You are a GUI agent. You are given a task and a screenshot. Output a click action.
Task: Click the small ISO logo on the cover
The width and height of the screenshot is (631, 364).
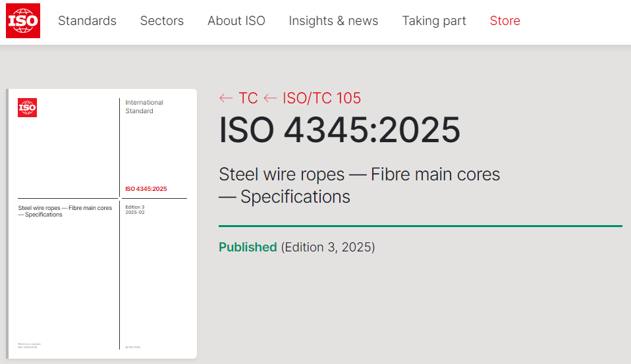(x=27, y=108)
